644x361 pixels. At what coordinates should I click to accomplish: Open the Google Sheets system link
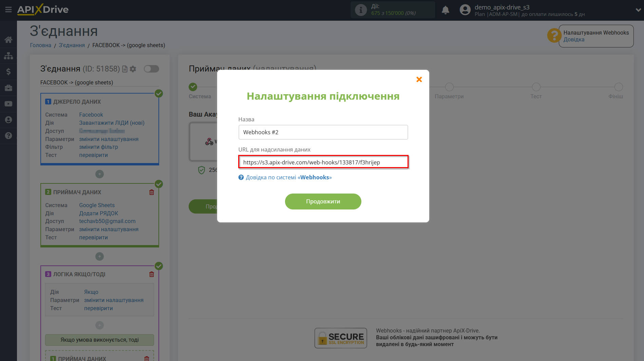pyautogui.click(x=97, y=205)
